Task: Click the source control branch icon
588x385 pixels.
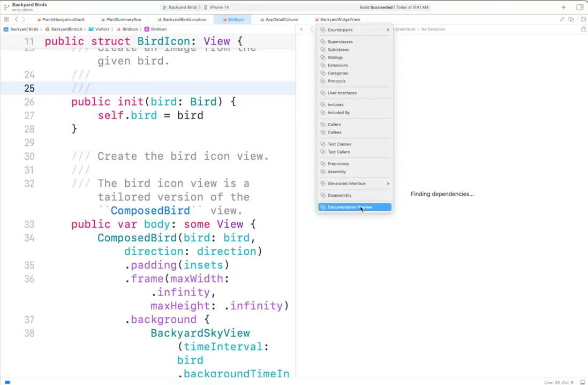Action: pos(6,7)
